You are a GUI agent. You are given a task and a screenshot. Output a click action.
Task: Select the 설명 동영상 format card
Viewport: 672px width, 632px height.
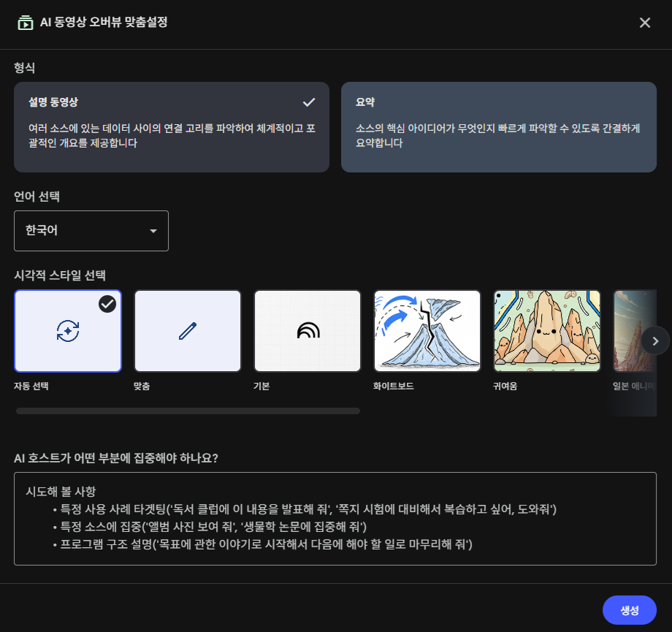[171, 127]
